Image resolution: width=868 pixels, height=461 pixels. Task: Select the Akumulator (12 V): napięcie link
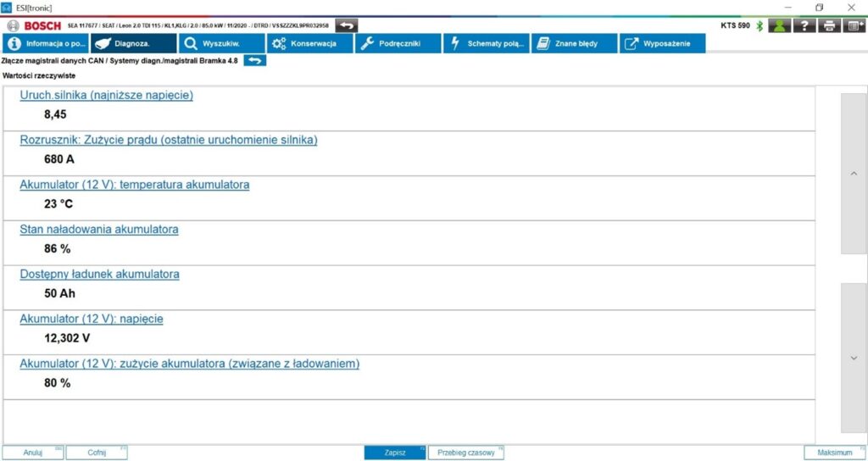[x=92, y=319]
